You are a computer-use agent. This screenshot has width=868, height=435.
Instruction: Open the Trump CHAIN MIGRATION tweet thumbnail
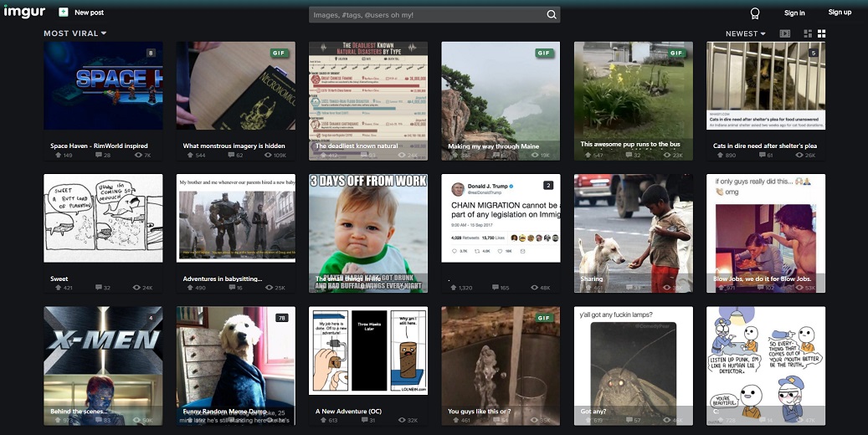tap(501, 218)
